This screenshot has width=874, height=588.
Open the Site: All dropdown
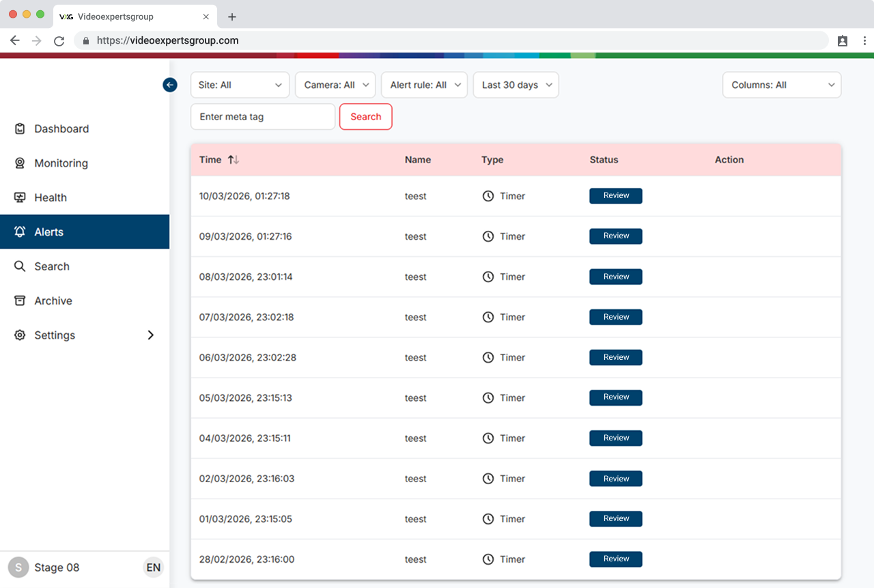[x=240, y=85]
